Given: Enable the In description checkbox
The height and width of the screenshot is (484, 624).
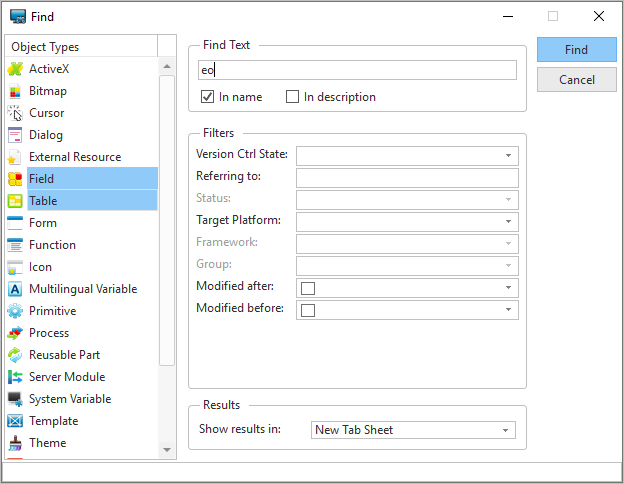Looking at the screenshot, I should click(x=293, y=97).
